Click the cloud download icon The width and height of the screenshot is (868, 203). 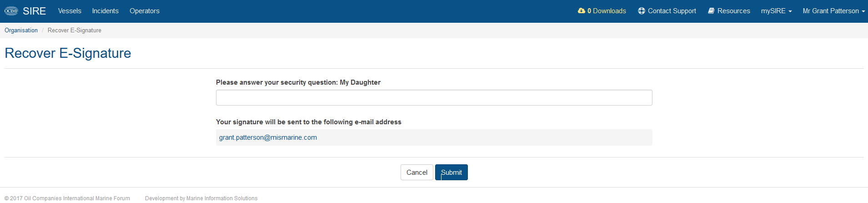coord(581,11)
